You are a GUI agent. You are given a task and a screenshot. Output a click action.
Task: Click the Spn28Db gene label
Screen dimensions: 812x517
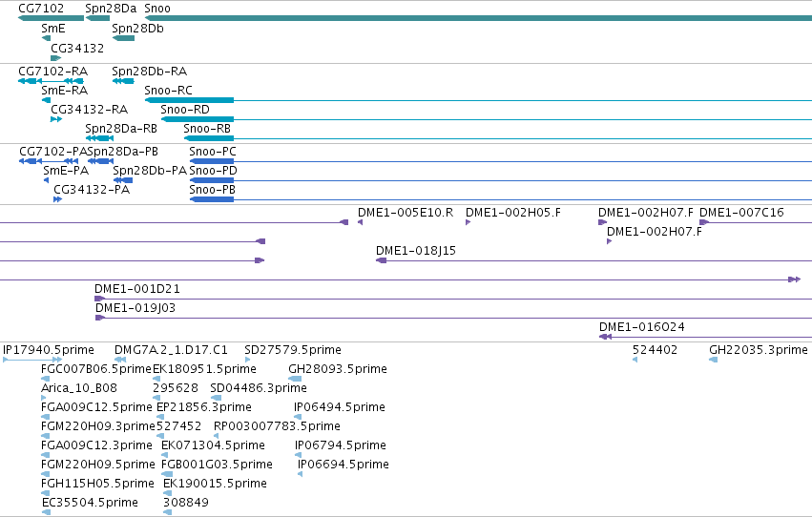[x=137, y=28]
